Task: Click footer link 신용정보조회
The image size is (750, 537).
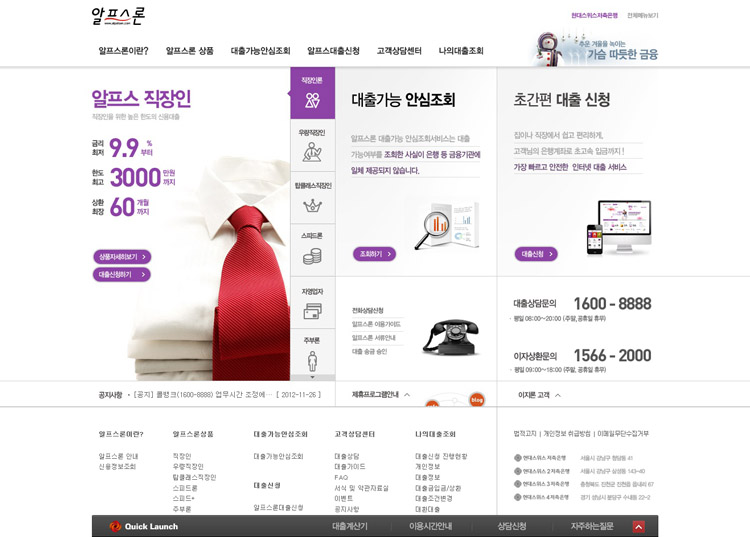Action: pos(117,467)
